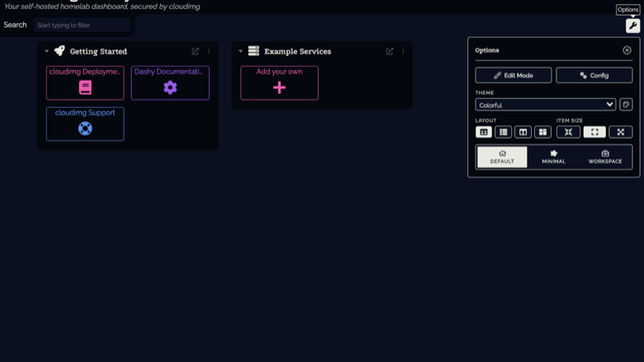Screen dimensions: 644x362
Task: Click the rocket icon of Getting Started
Action: point(59,51)
